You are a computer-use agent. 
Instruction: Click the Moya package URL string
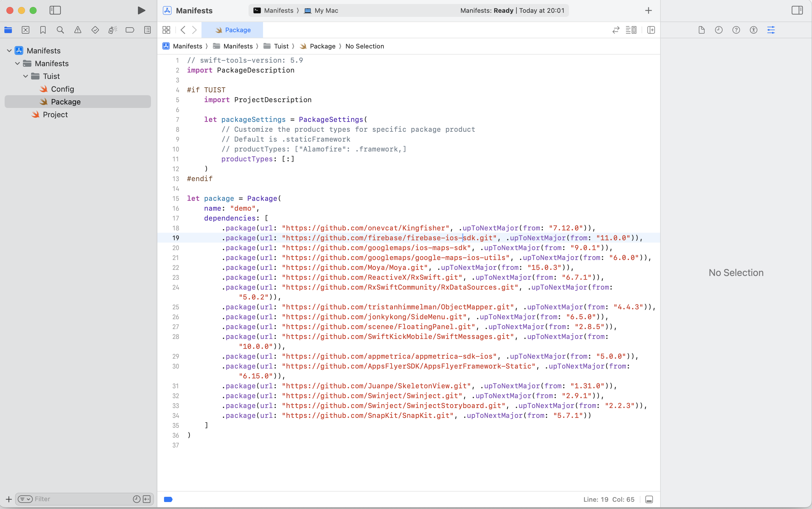(x=355, y=267)
